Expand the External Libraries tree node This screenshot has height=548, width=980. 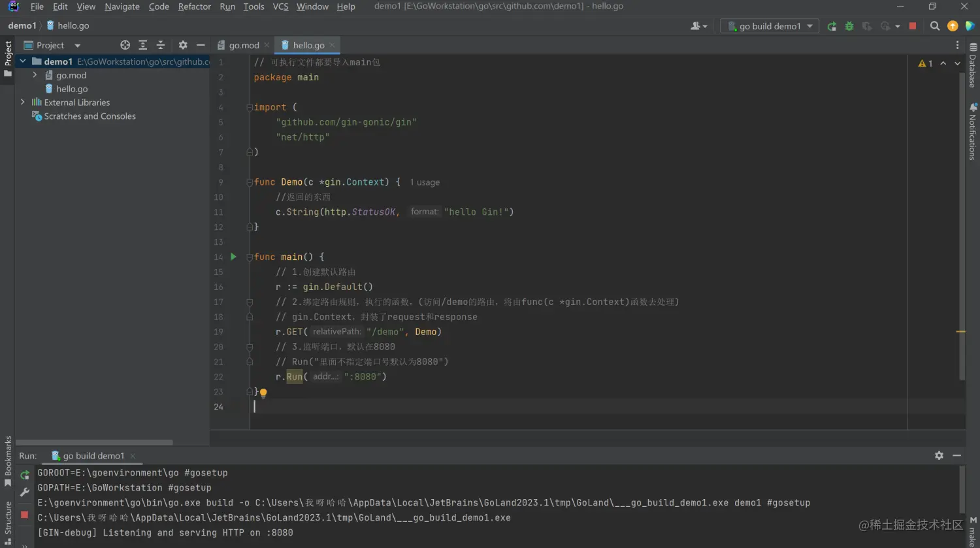[x=23, y=103]
